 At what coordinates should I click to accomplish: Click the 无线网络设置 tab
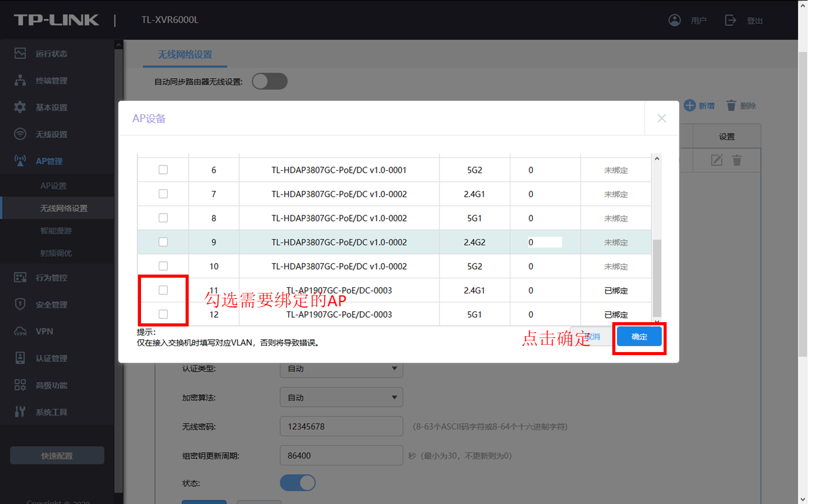coord(185,54)
